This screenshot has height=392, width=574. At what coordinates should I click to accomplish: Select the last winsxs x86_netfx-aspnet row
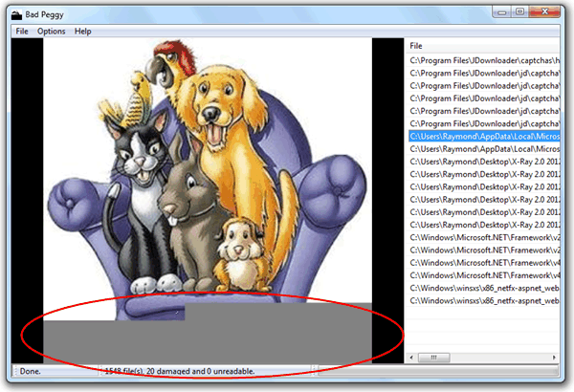tap(484, 300)
